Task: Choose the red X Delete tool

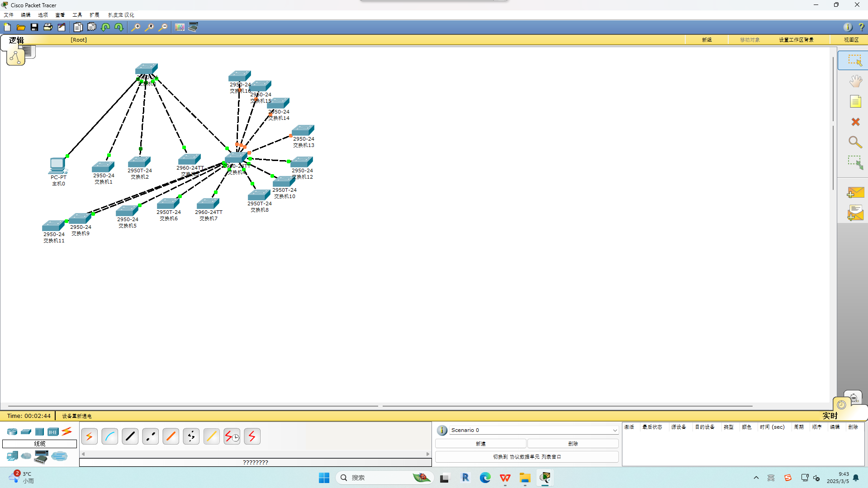Action: pos(855,122)
